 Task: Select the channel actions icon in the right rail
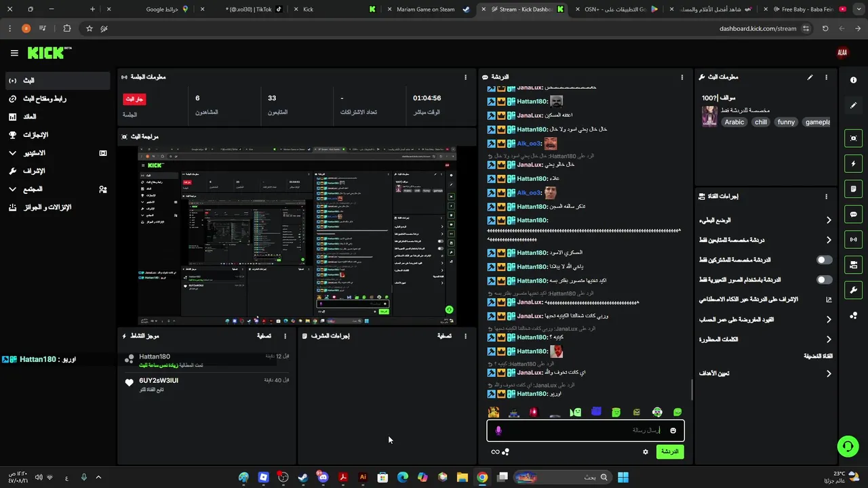853,265
